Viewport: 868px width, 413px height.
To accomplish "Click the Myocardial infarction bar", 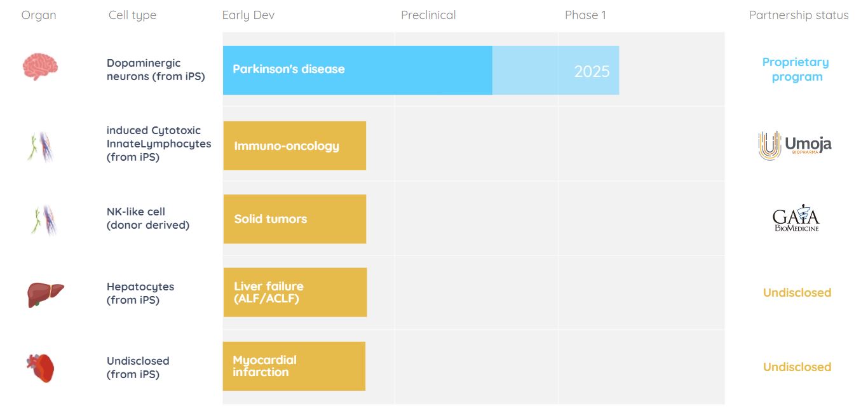I will click(294, 366).
